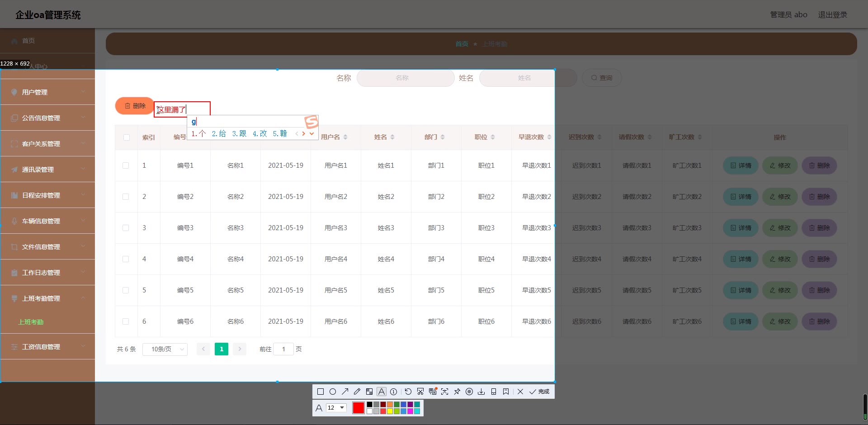Click the scissors screenshot icon
868x425 pixels.
420,392
